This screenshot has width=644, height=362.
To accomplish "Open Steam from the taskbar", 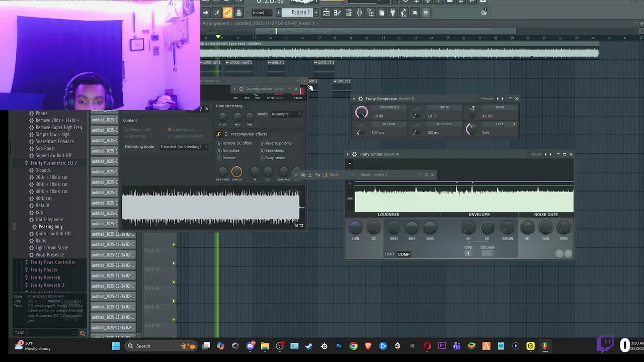I will coord(309,346).
